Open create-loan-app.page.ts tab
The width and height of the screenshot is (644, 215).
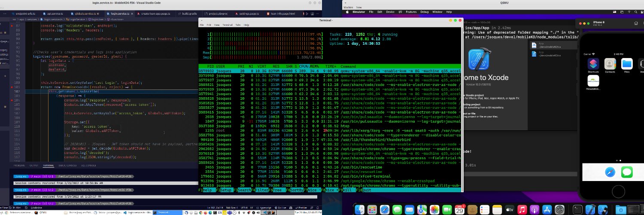(x=153, y=14)
